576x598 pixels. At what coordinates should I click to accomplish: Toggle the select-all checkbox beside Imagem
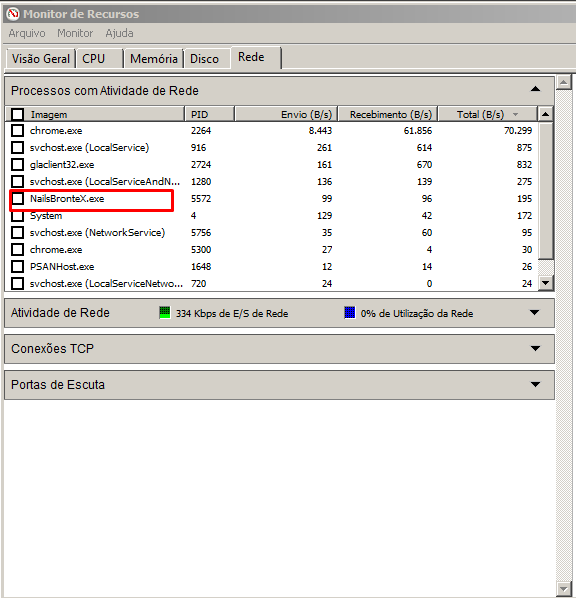click(18, 114)
